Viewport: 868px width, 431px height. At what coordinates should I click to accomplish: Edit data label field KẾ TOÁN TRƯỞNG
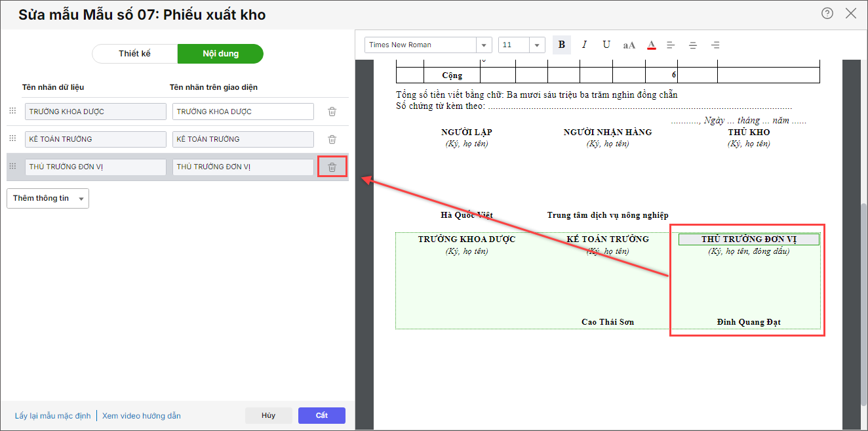(96, 139)
